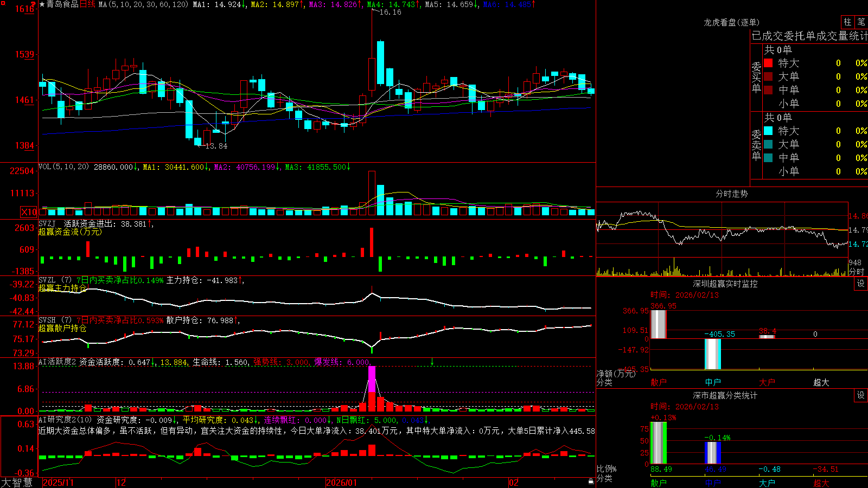868x488 pixels.
Task: Click the 2026/01 date marker on the timeline
Action: [342, 483]
